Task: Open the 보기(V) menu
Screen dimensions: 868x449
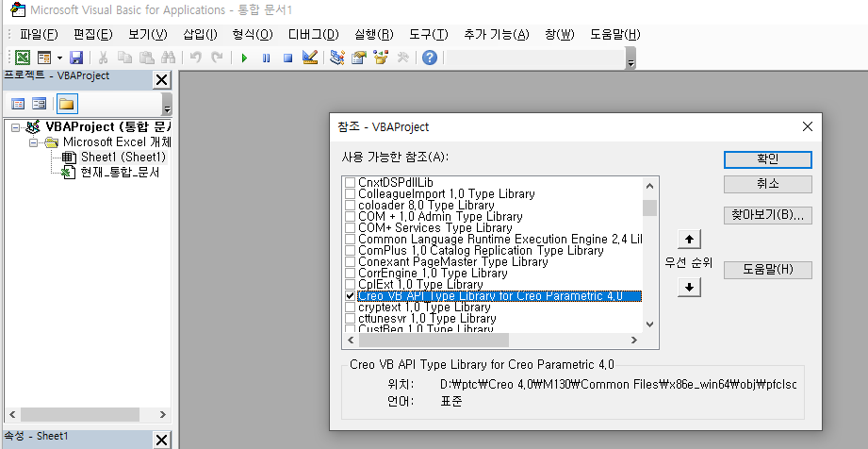Action: 148,34
